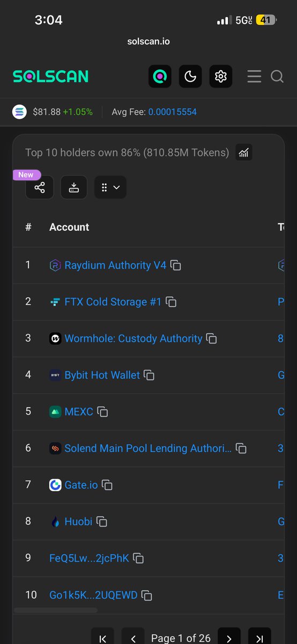
Task: Jump to last page of holders
Action: (259, 637)
